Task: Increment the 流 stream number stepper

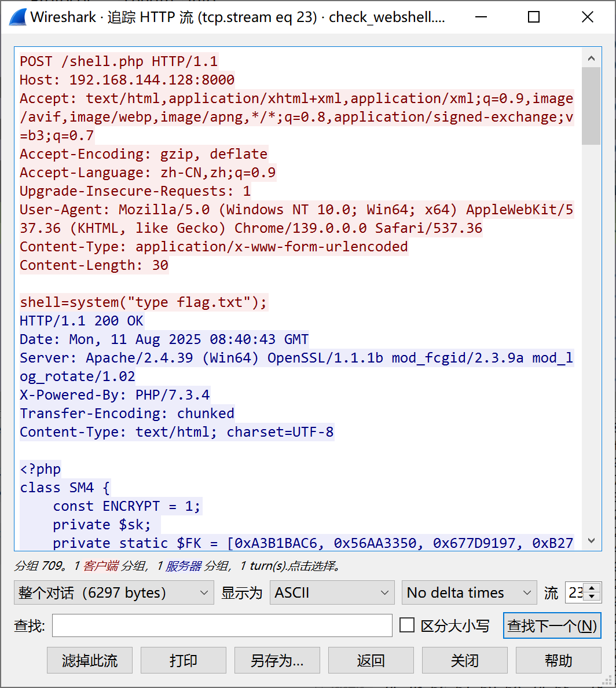Action: 592,588
